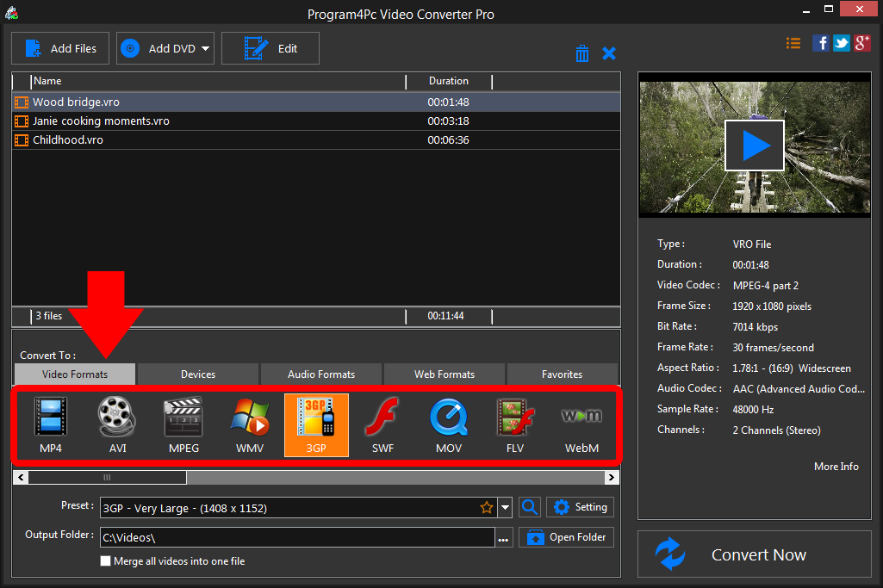Mark preset as favorite with star
This screenshot has height=588, width=883.
(487, 508)
